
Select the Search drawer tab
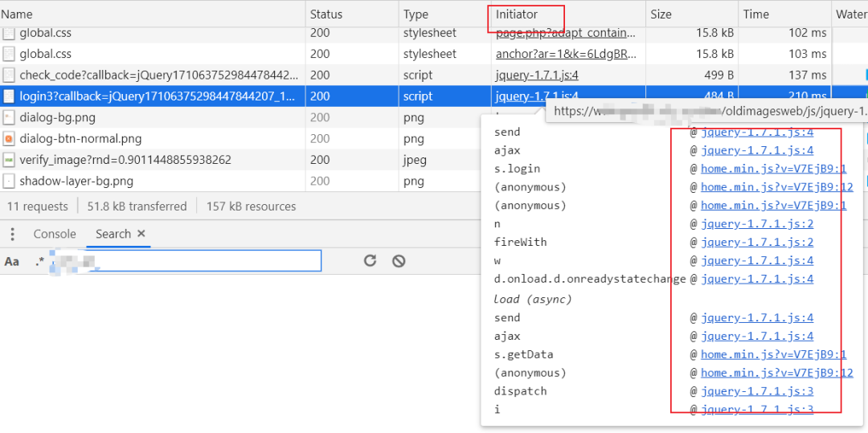tap(113, 234)
